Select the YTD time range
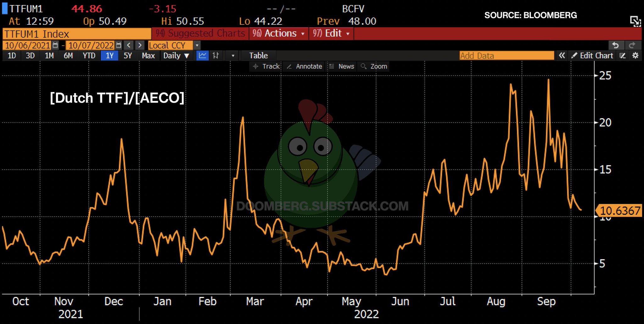The height and width of the screenshot is (324, 644). pyautogui.click(x=89, y=56)
